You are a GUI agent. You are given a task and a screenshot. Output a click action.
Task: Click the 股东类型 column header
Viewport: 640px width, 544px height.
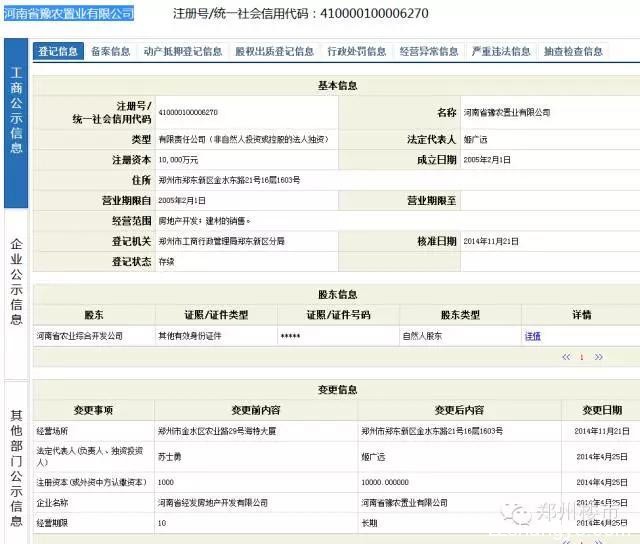tap(460, 315)
